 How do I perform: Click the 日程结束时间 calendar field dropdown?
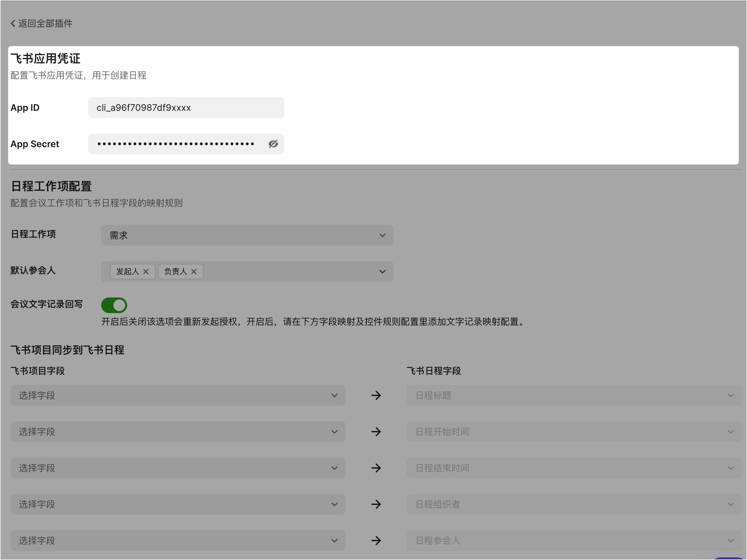pyautogui.click(x=574, y=468)
